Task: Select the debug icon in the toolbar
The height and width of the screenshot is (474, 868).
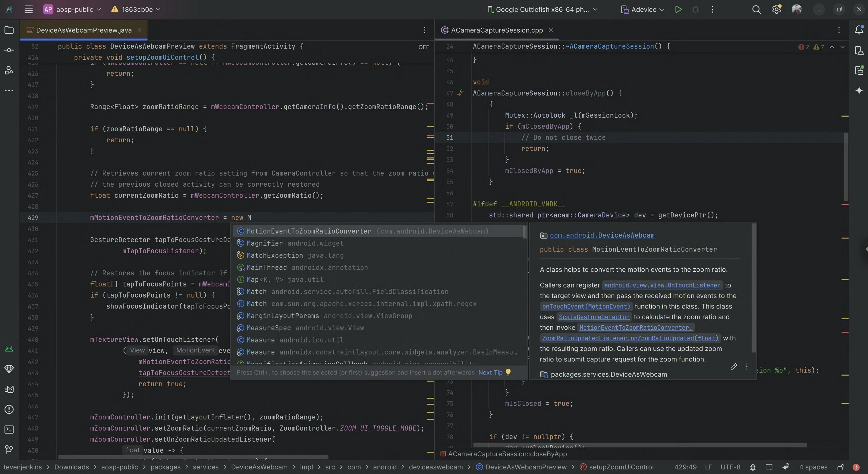Action: click(x=696, y=9)
